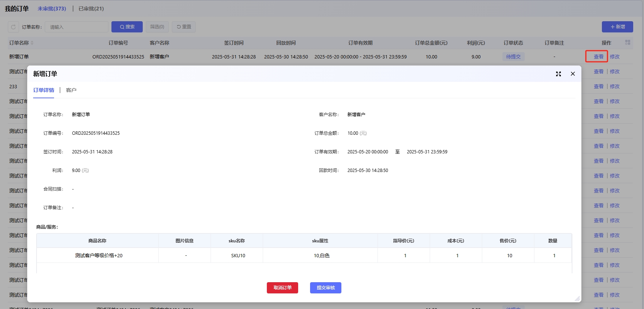Select the 未审批(373) tab
The width and height of the screenshot is (644, 309).
(52, 9)
